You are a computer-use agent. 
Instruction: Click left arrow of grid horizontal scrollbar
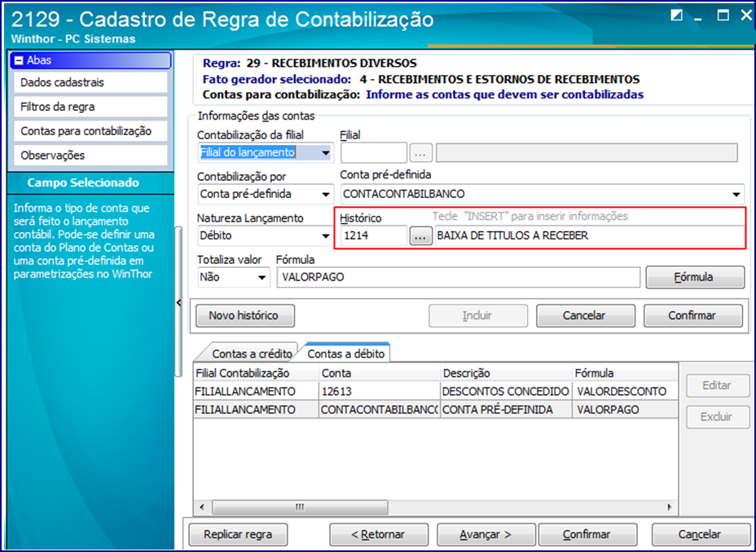[x=202, y=506]
